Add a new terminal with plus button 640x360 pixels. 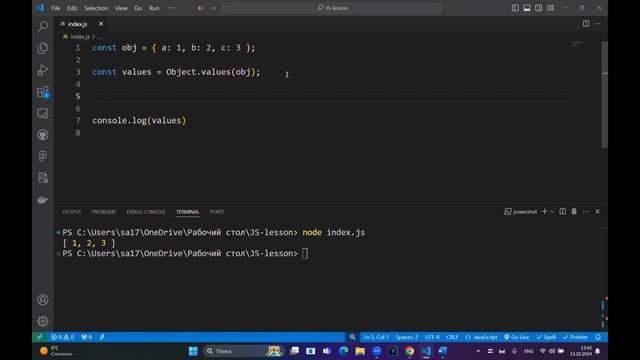(544, 211)
